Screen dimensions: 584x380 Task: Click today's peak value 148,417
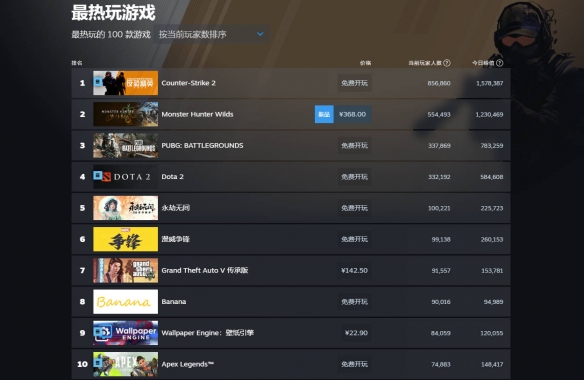click(492, 365)
